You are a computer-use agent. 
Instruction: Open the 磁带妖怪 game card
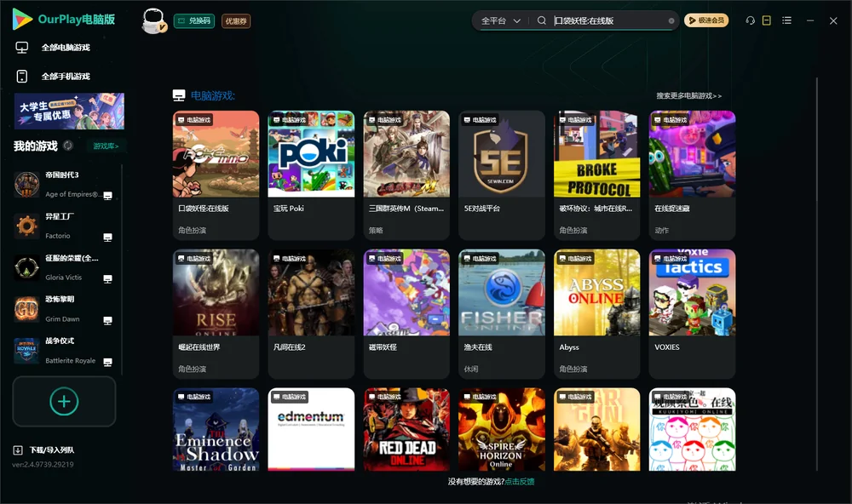pyautogui.click(x=406, y=314)
